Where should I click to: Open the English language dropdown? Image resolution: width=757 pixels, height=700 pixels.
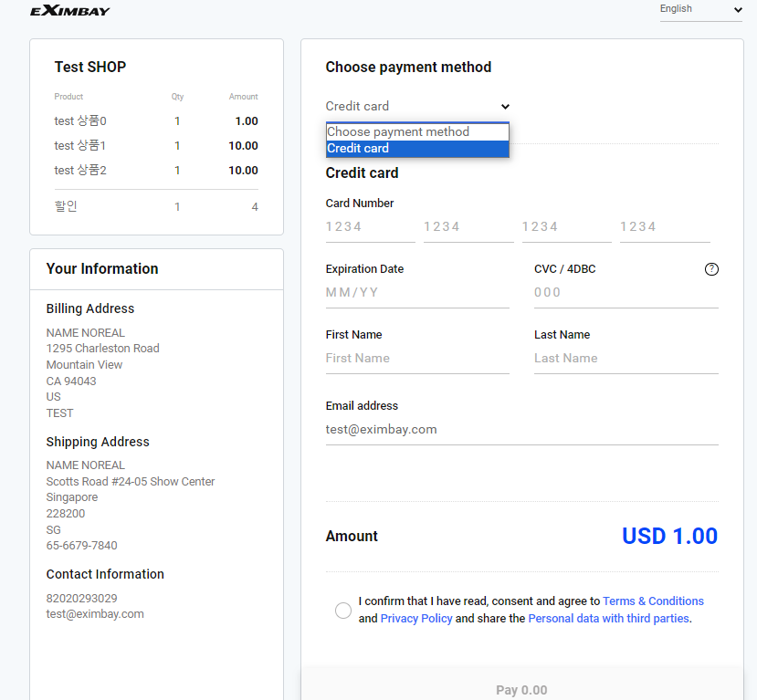click(x=700, y=10)
